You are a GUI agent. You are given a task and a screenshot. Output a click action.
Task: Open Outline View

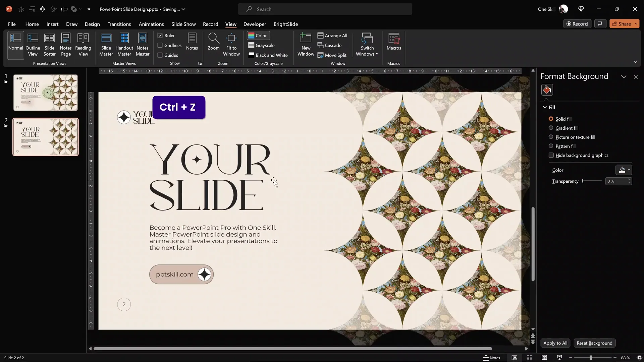pos(33,45)
